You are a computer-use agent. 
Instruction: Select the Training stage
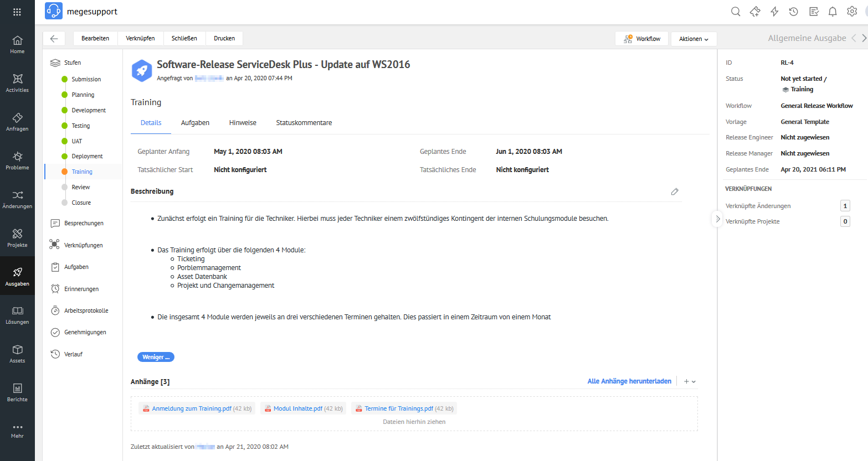click(81, 172)
